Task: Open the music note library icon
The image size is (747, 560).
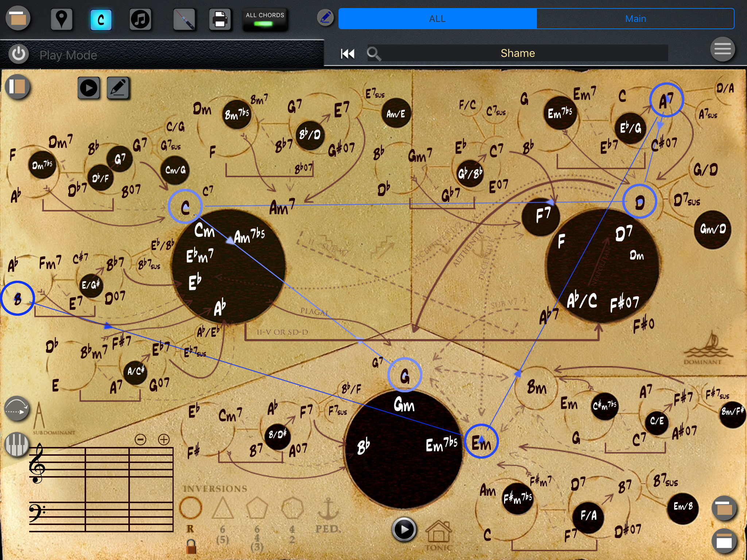Action: (x=140, y=19)
